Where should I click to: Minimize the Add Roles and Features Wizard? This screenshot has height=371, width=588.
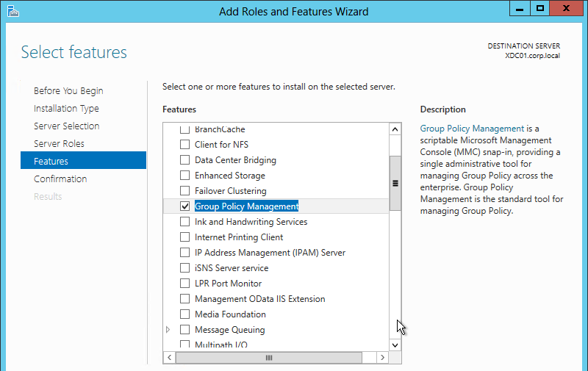pyautogui.click(x=520, y=9)
